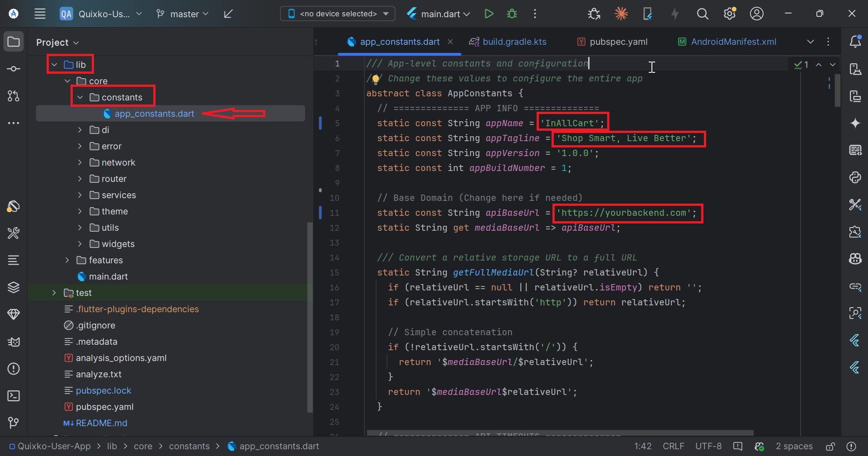
Task: Jump to next highlighted problem arrow
Action: (x=833, y=65)
